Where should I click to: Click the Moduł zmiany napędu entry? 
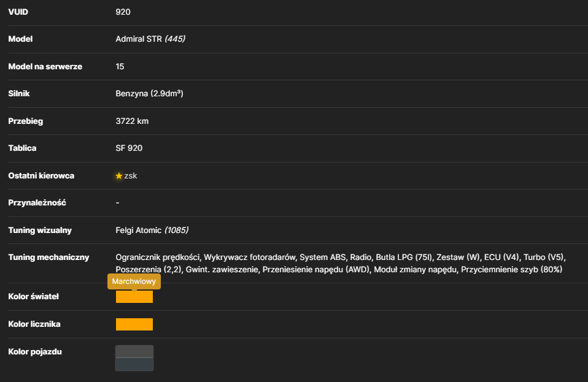pos(415,270)
